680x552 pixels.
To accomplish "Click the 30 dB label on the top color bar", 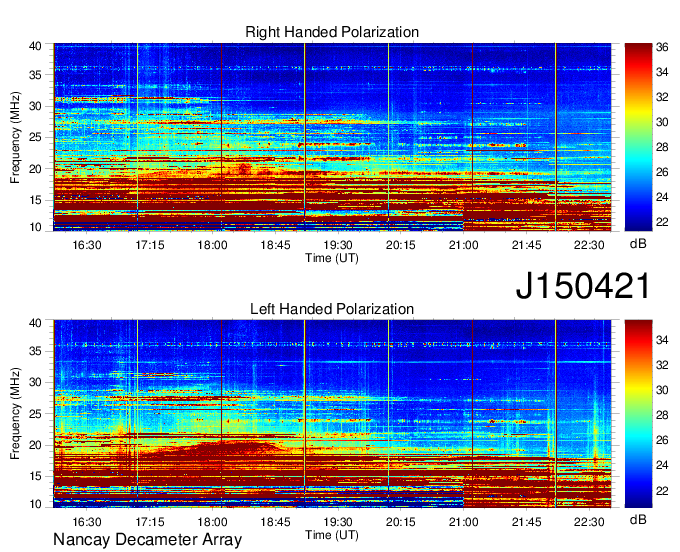I will click(662, 122).
